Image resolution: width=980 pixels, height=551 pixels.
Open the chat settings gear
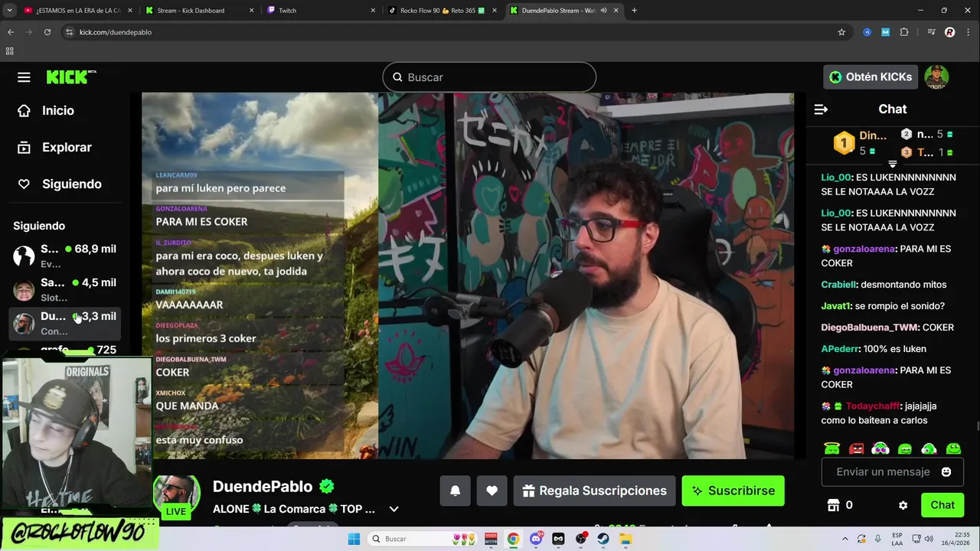903,505
